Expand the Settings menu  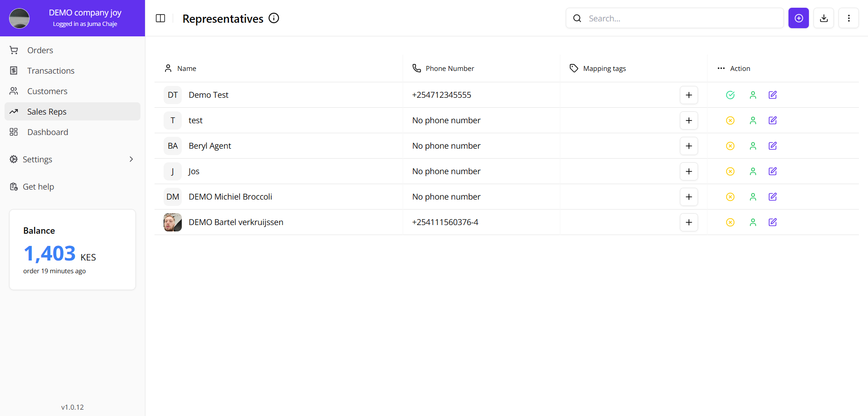click(x=72, y=159)
